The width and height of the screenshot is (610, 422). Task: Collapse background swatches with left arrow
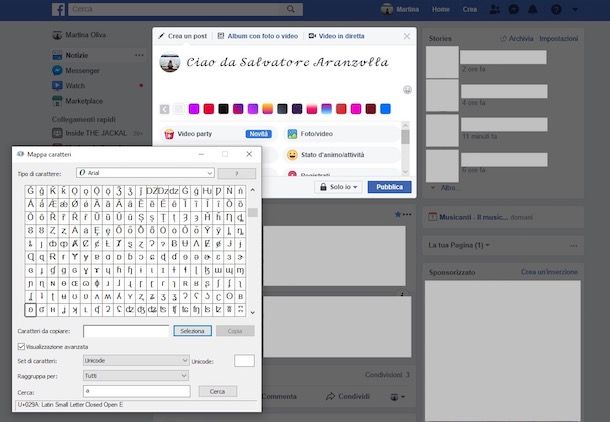click(x=165, y=109)
